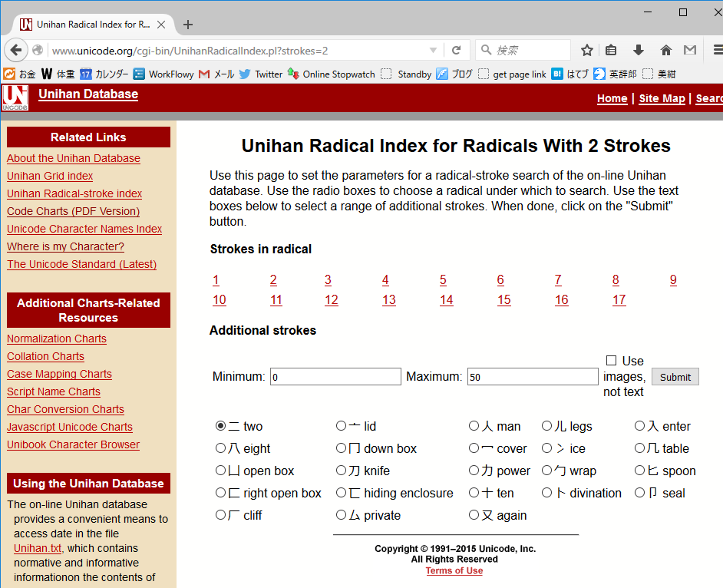Screen dimensions: 723x588
Task: Click the address bar URL
Action: coord(190,51)
